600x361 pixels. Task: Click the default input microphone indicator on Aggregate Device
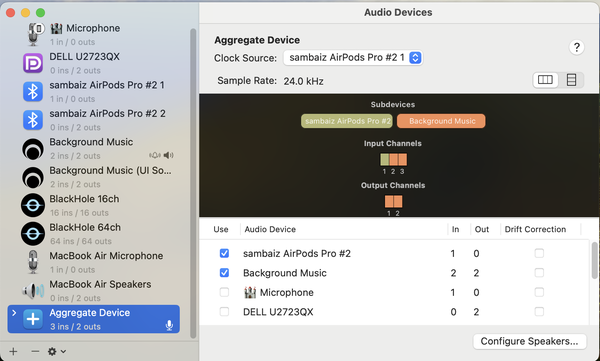coord(169,326)
